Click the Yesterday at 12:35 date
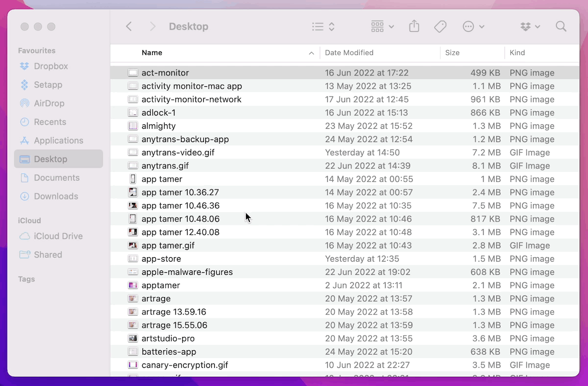The image size is (588, 386). click(362, 259)
